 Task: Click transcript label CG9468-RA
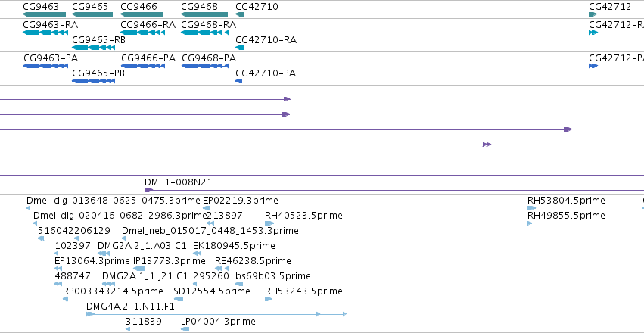coord(209,25)
